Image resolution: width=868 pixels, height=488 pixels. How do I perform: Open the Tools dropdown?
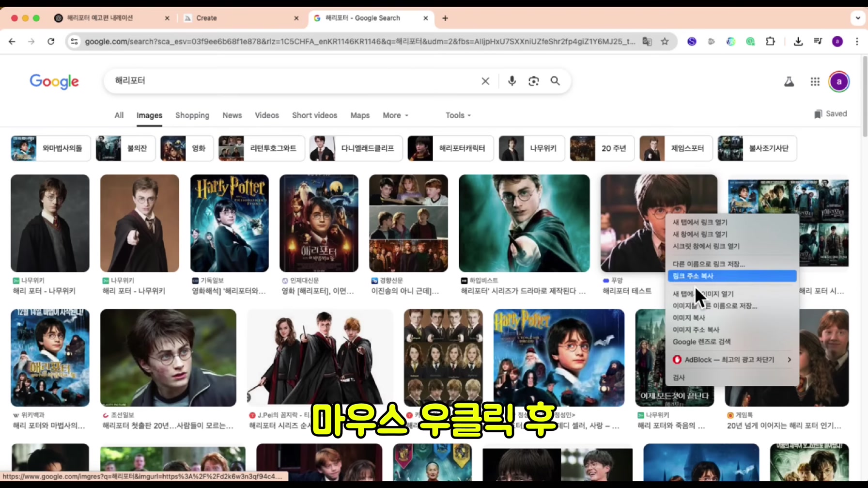point(458,115)
